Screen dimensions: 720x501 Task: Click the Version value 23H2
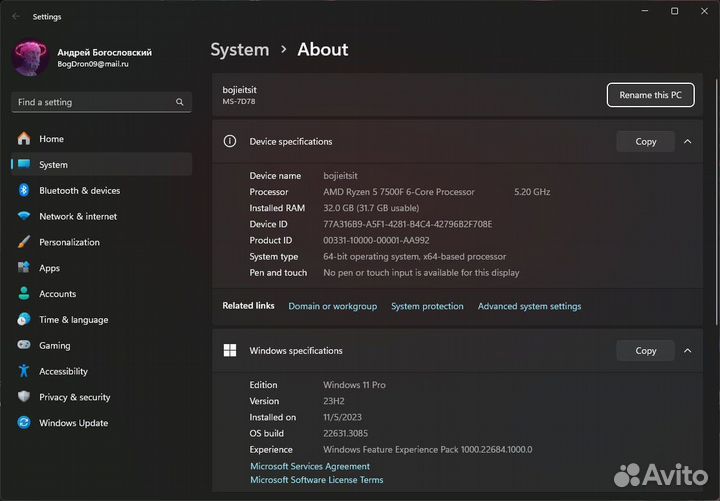pyautogui.click(x=334, y=401)
